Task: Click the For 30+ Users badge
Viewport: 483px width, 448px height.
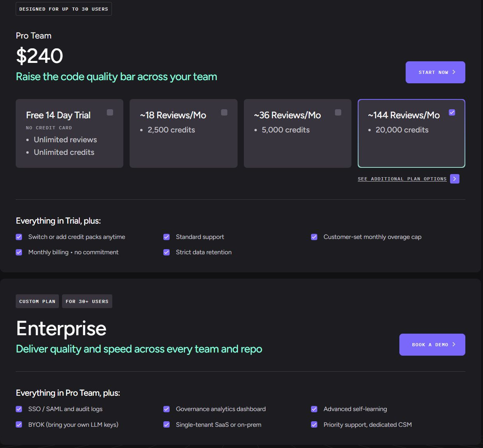Action: pyautogui.click(x=87, y=301)
